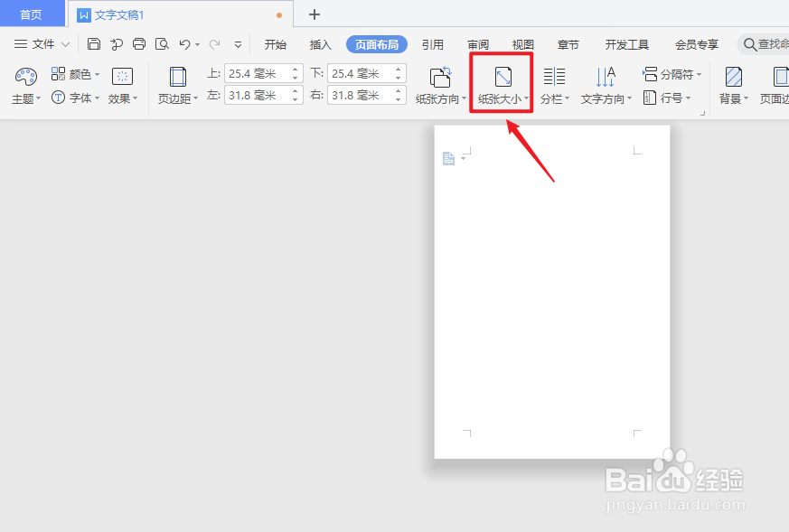789x532 pixels.
Task: Increase the top margin 上 value
Action: pyautogui.click(x=296, y=69)
